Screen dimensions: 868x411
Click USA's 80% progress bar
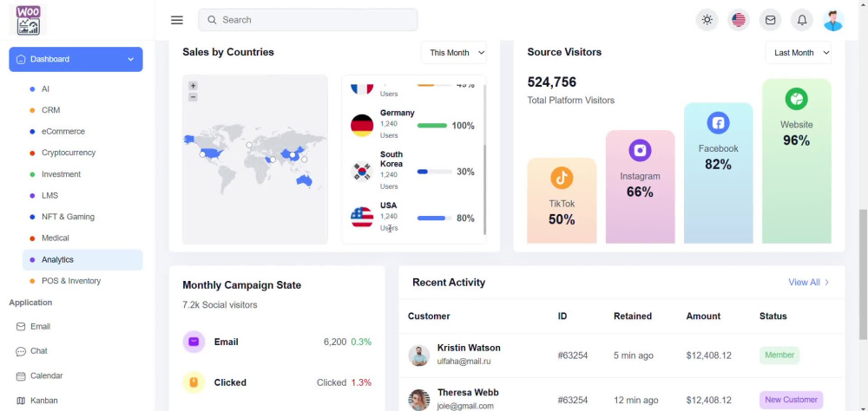(x=435, y=218)
